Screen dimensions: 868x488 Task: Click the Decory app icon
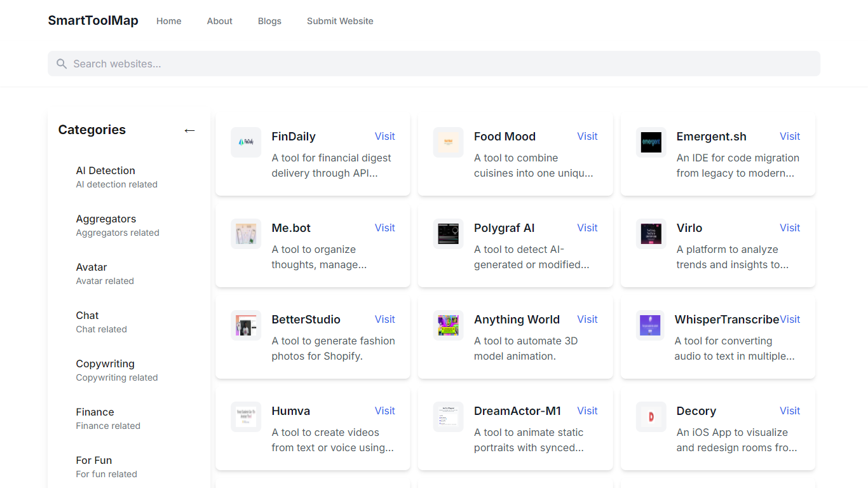(651, 417)
